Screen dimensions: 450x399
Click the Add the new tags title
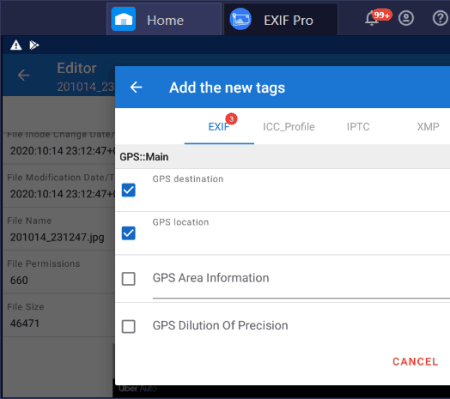227,88
